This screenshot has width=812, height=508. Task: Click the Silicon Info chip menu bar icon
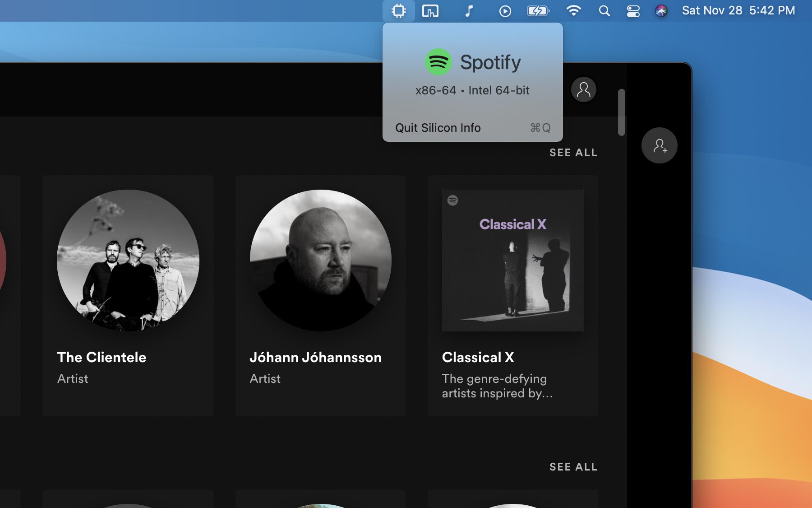(399, 11)
